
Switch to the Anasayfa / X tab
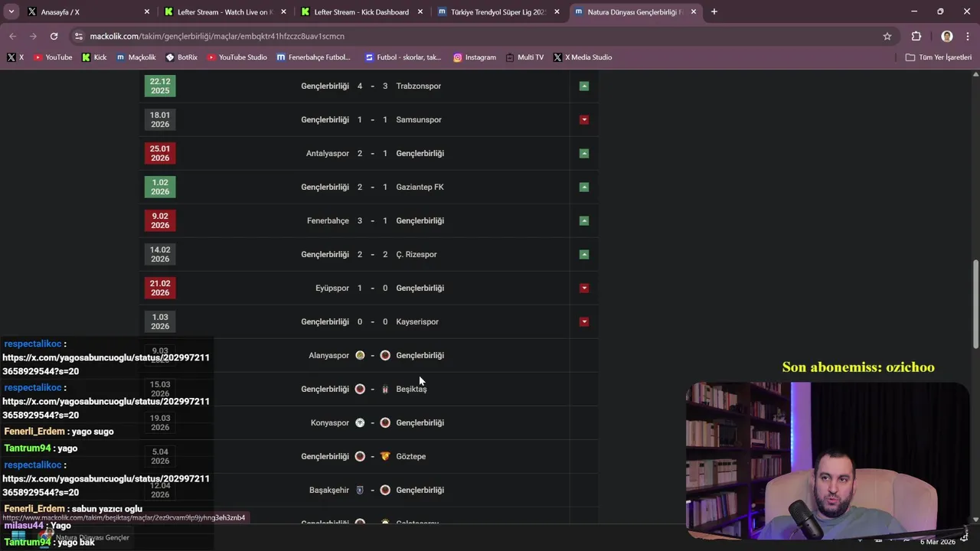click(x=88, y=11)
